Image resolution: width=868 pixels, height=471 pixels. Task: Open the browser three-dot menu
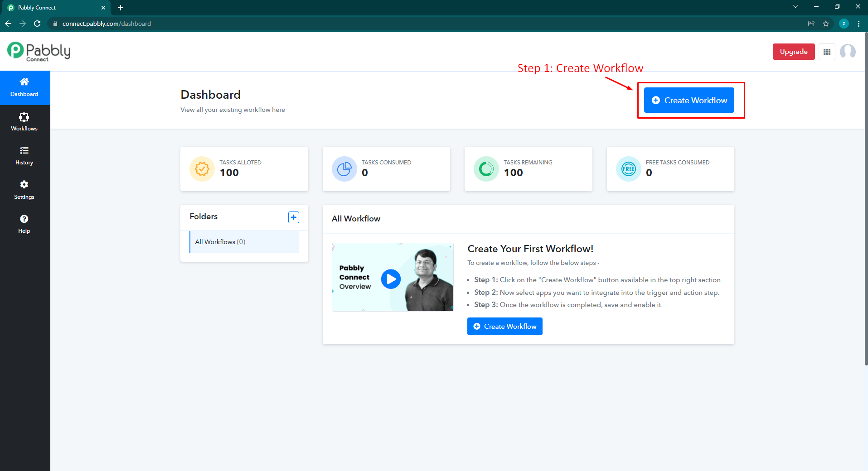click(x=858, y=24)
